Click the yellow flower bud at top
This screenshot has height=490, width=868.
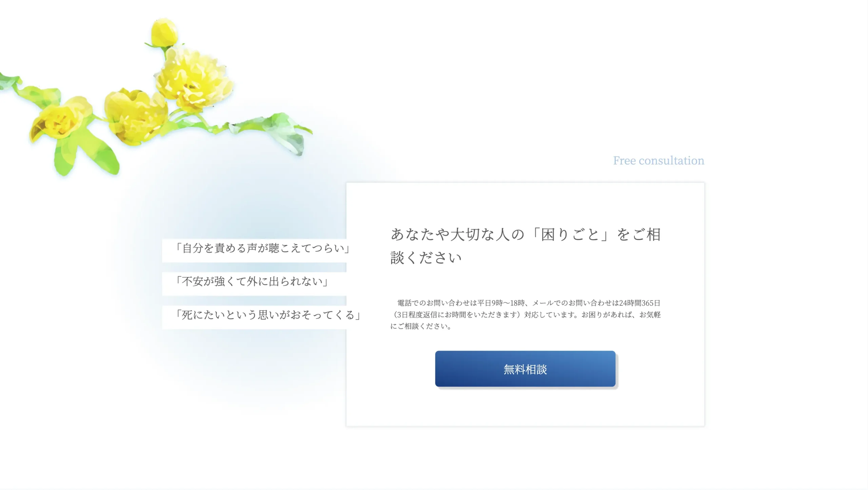(x=164, y=33)
